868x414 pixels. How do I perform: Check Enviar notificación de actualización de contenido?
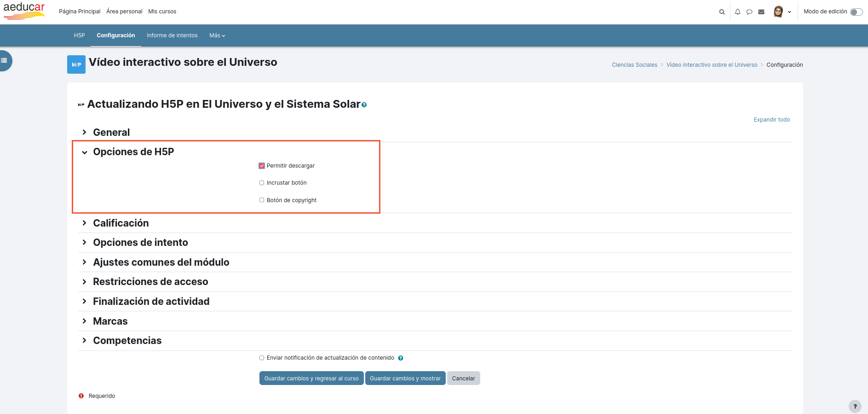tap(262, 358)
